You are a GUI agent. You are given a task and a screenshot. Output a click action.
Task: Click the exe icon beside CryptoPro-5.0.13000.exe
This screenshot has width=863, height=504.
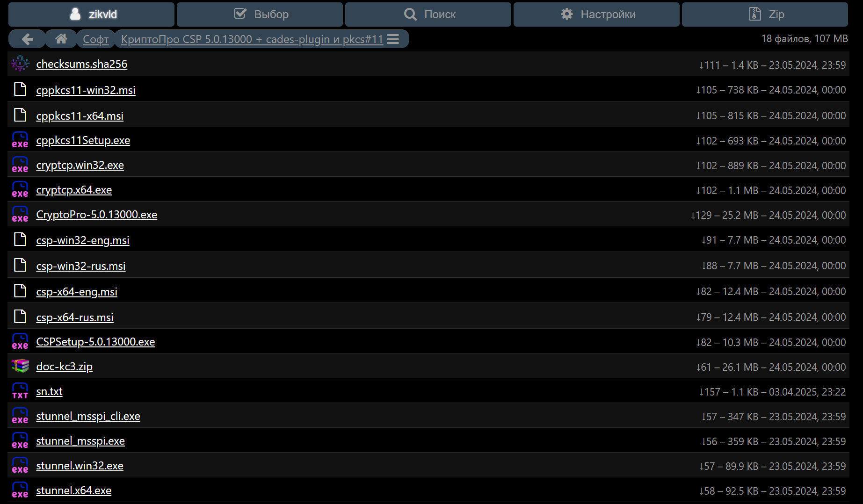pos(20,215)
